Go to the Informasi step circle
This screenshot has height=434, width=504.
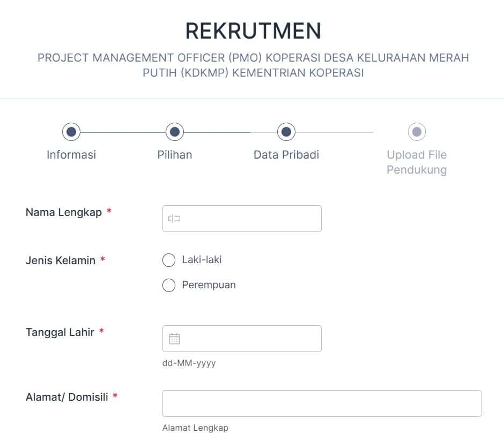click(x=71, y=132)
